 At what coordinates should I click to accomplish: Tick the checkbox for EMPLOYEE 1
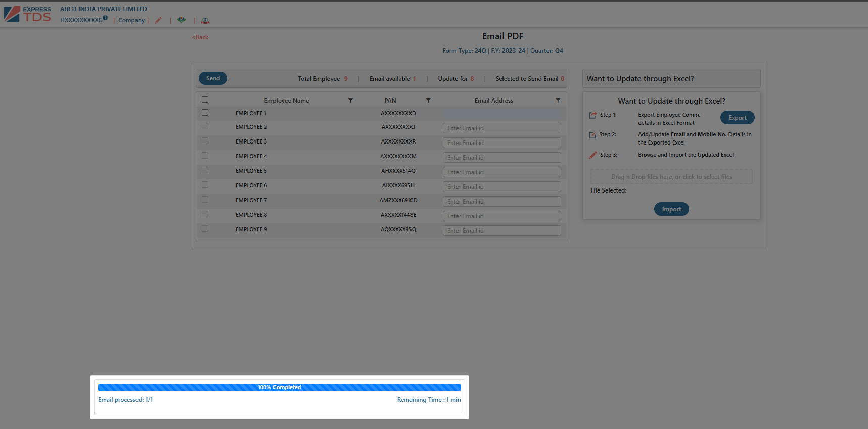pos(205,113)
